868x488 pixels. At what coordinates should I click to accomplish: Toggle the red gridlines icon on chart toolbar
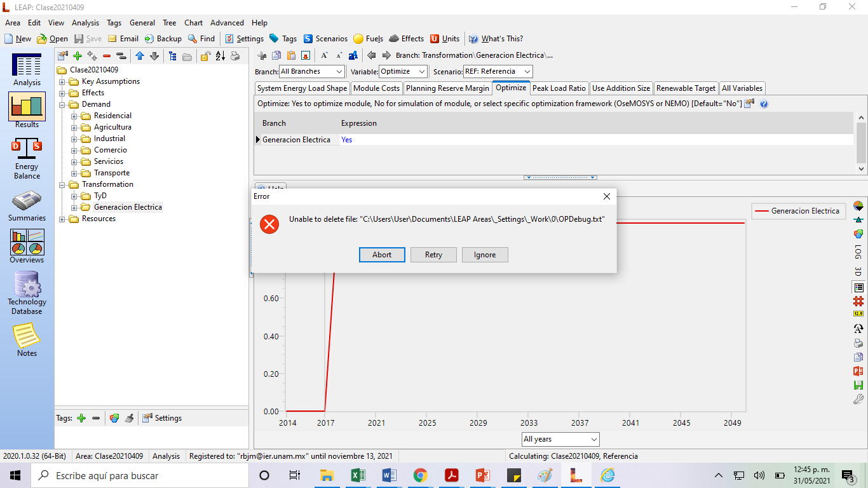858,301
